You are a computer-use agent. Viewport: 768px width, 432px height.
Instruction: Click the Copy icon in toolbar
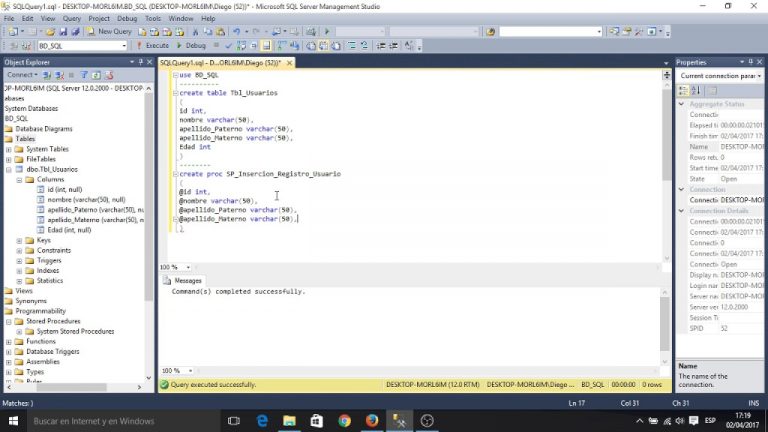click(208, 32)
